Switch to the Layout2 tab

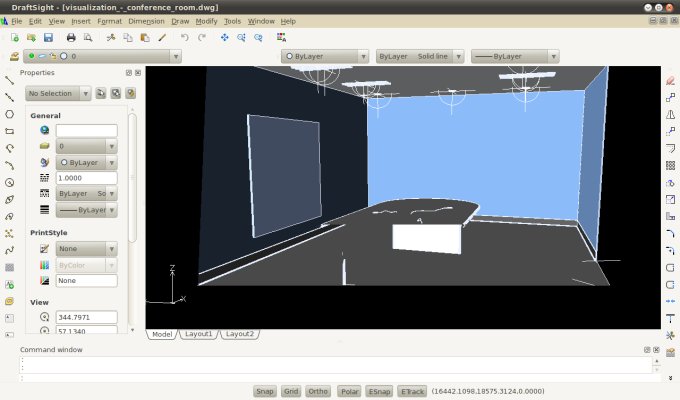pyautogui.click(x=240, y=334)
